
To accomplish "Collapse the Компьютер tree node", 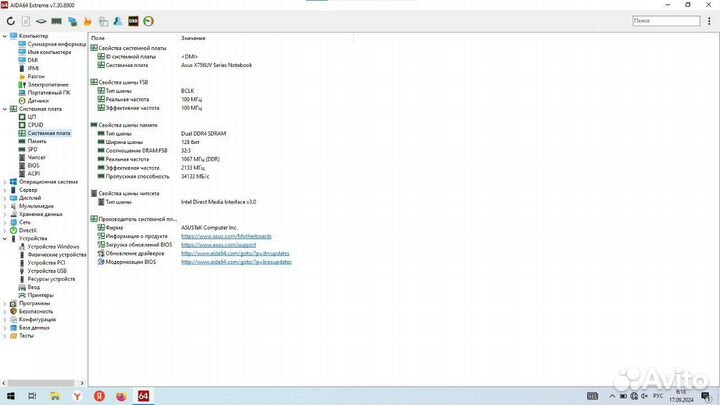I will pos(4,36).
